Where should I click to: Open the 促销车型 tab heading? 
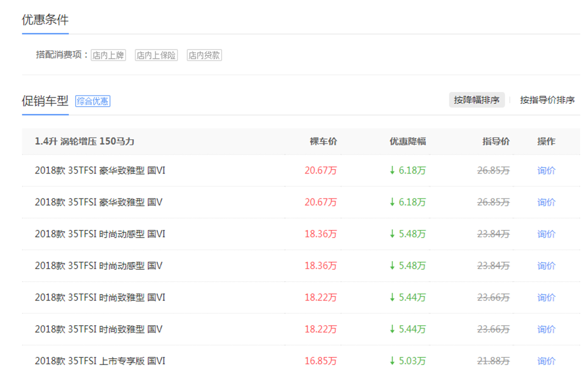pyautogui.click(x=45, y=101)
